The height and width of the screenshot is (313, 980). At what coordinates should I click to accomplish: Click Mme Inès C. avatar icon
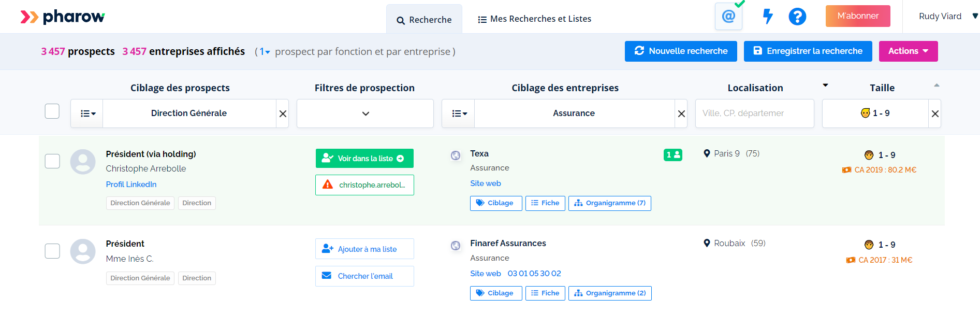[83, 251]
